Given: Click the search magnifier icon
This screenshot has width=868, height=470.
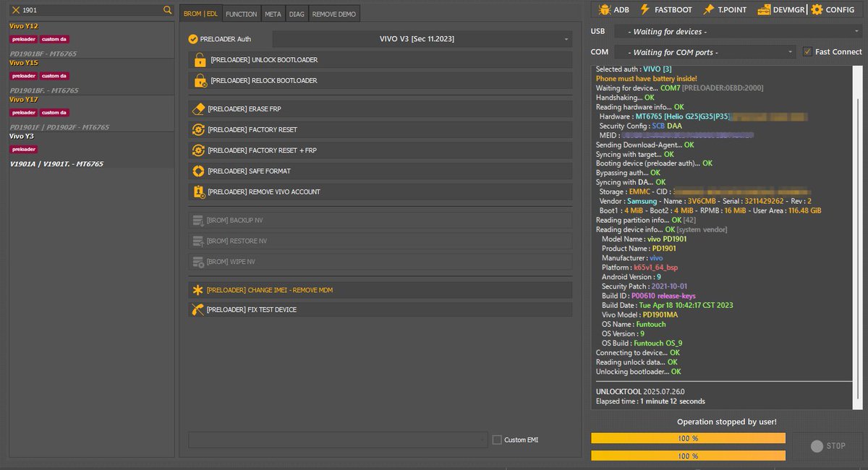Looking at the screenshot, I should pos(168,10).
